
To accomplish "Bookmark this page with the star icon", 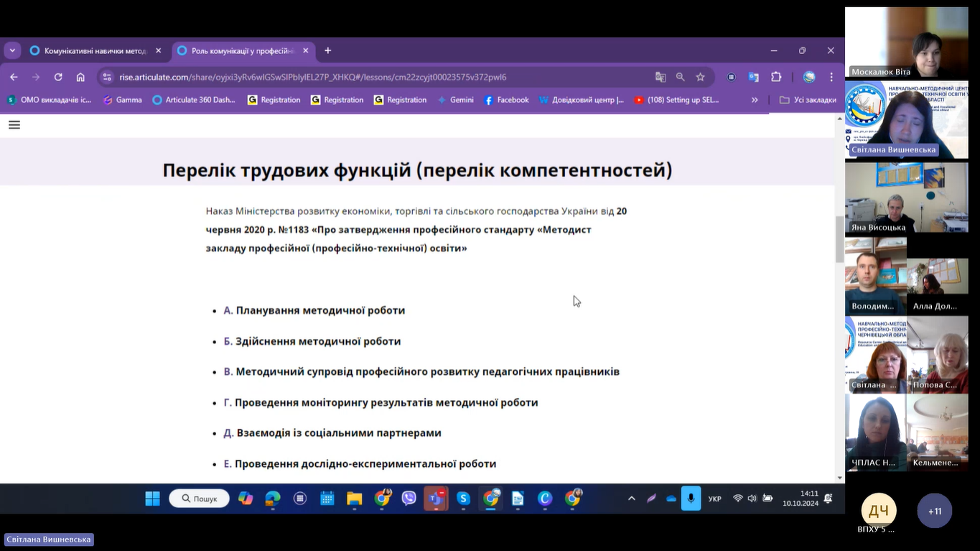I will click(700, 77).
